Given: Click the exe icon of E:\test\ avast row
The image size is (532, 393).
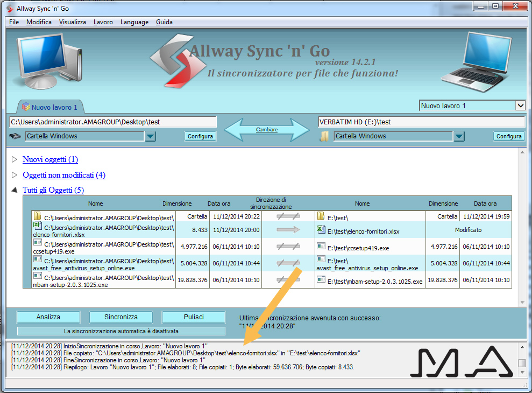Looking at the screenshot, I should click(x=321, y=259).
